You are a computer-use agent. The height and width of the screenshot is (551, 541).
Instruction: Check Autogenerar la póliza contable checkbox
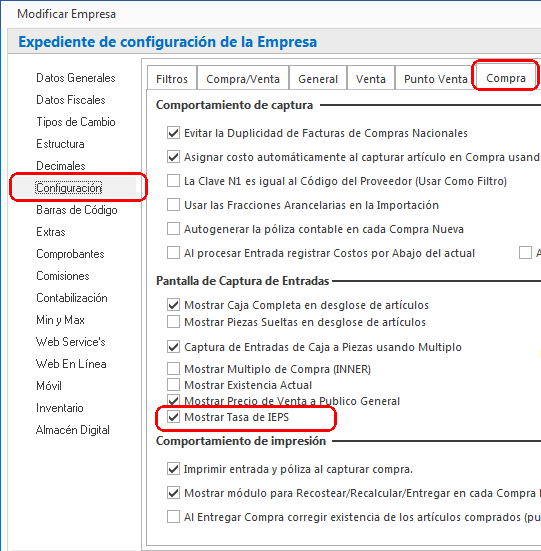click(174, 229)
